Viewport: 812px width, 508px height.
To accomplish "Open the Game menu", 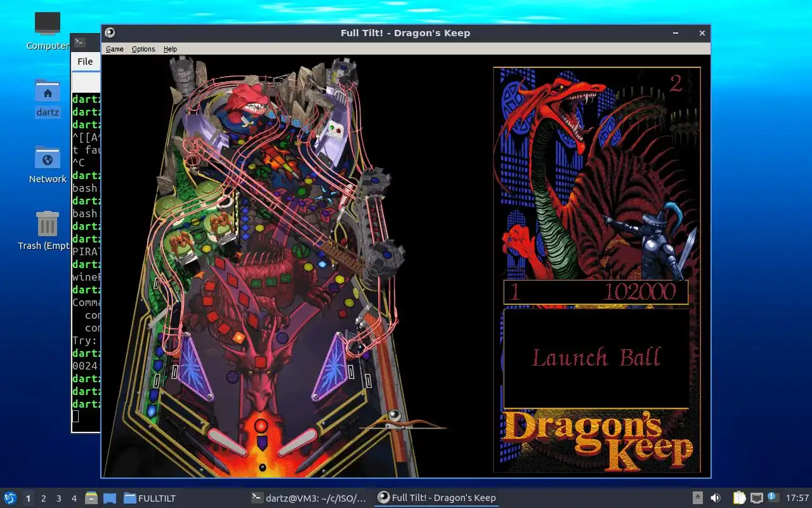I will (114, 49).
